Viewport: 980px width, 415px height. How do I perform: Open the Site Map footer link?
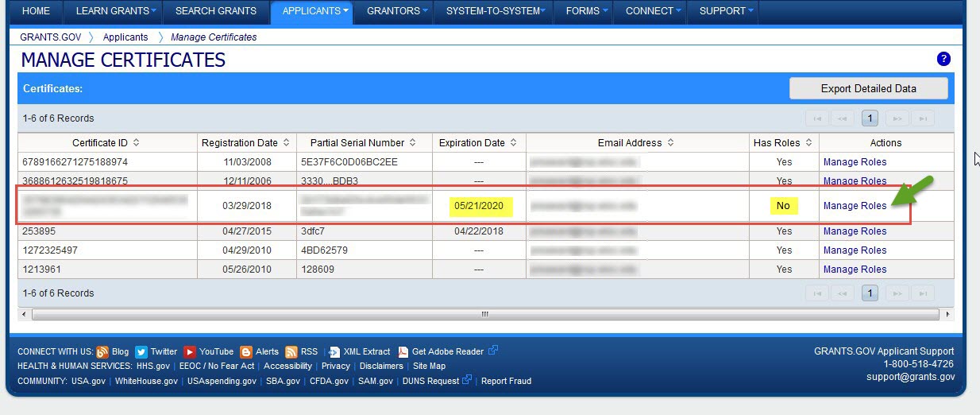[x=430, y=367]
